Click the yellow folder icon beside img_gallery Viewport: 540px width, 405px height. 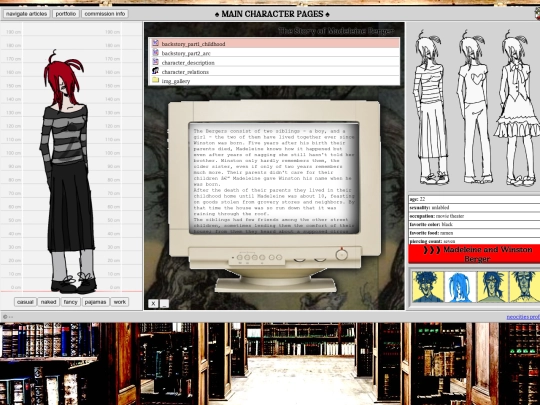click(x=155, y=80)
